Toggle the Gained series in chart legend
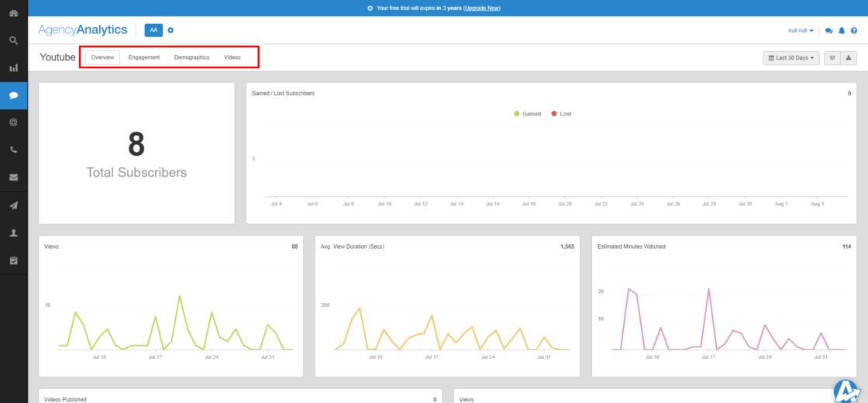The image size is (868, 403). point(527,114)
